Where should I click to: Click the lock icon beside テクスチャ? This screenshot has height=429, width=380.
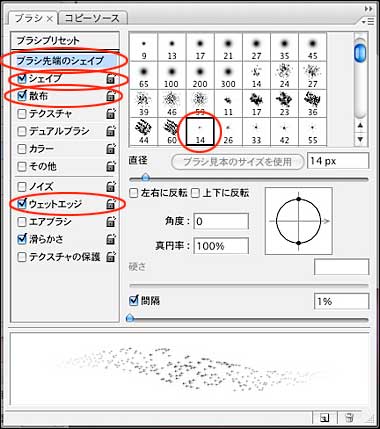111,114
